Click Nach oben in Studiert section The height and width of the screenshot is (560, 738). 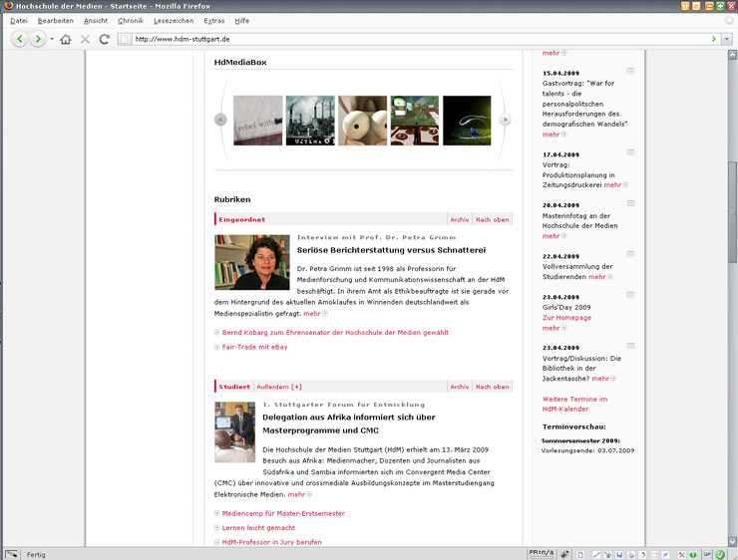tap(493, 387)
